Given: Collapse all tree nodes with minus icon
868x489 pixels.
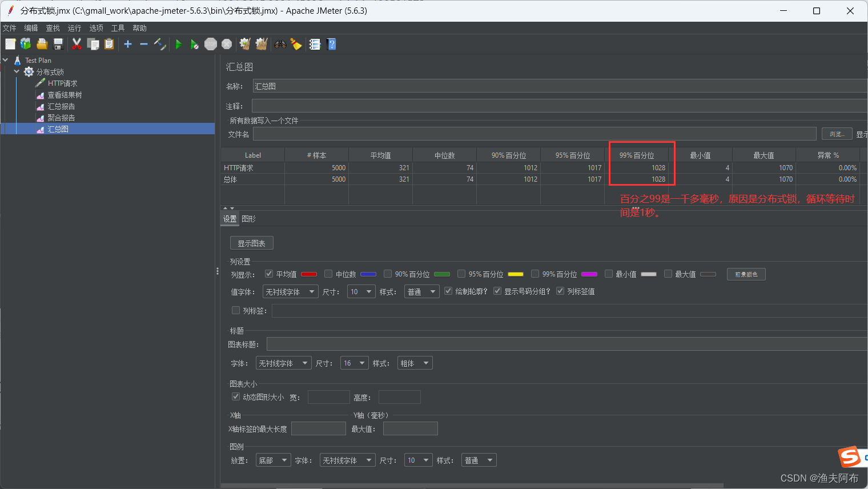Looking at the screenshot, I should pyautogui.click(x=144, y=44).
